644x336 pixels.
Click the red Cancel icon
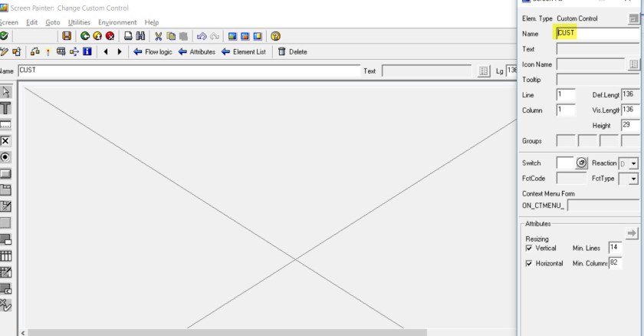[110, 36]
